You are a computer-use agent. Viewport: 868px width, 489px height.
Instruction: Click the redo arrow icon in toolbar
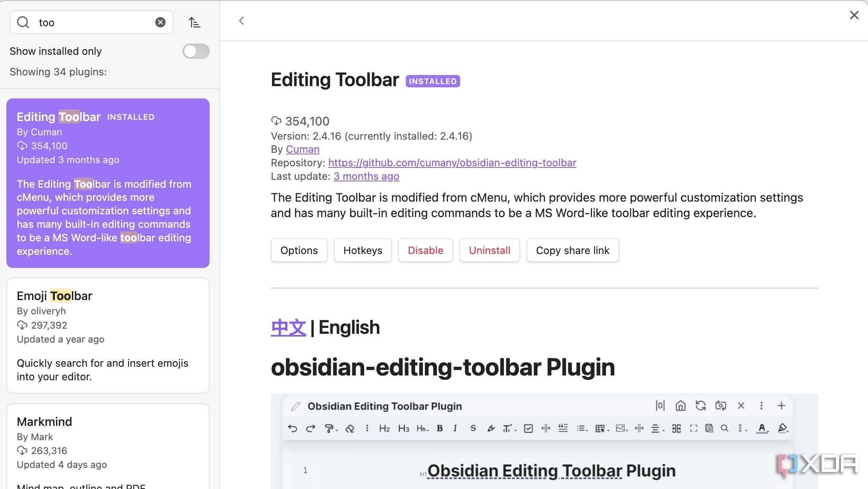coord(309,428)
